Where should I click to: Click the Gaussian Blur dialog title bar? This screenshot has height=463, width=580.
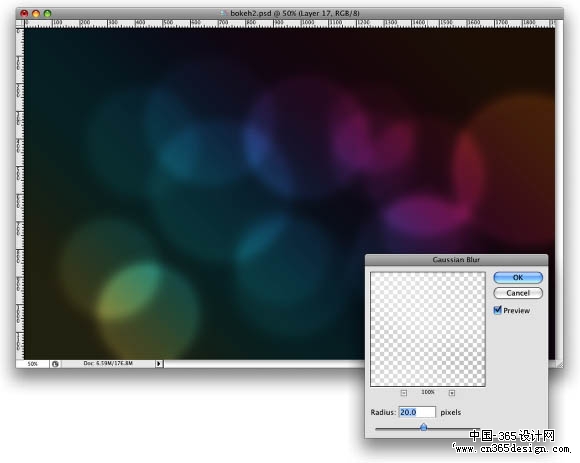point(456,260)
